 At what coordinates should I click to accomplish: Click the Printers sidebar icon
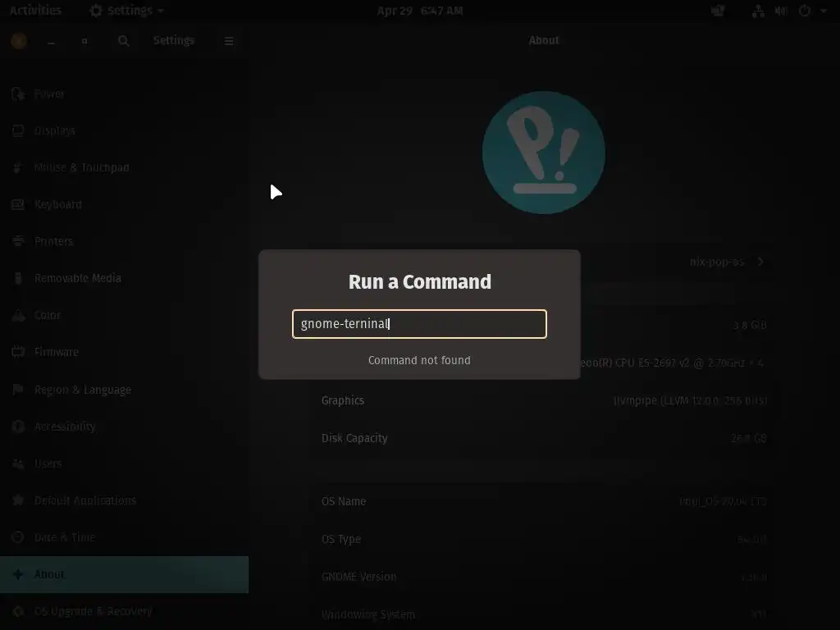click(18, 241)
